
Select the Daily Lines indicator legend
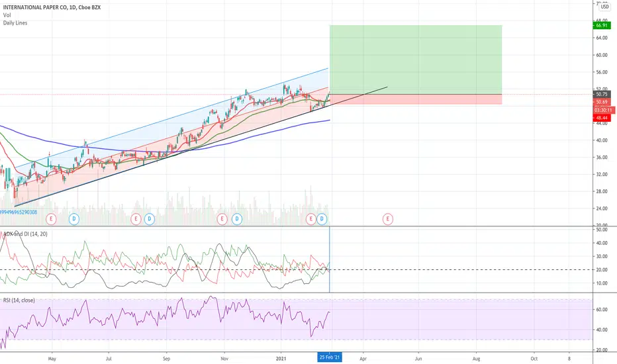pyautogui.click(x=15, y=23)
